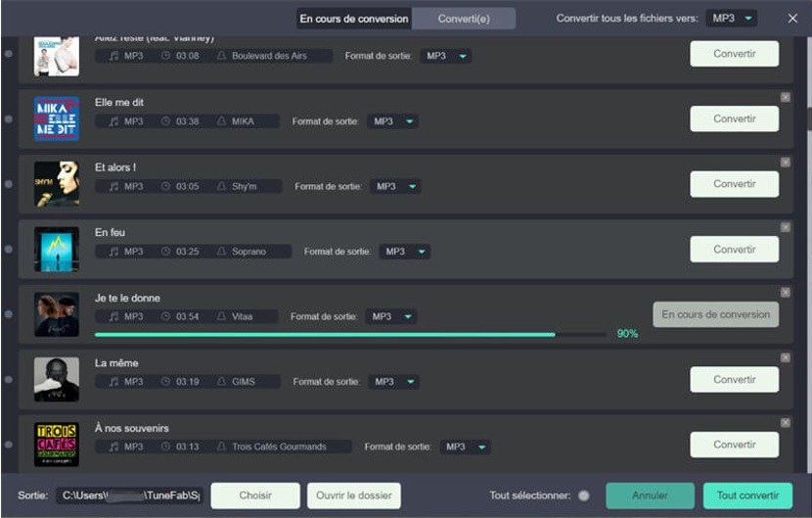The image size is (812, 518).
Task: Click the En feu album cover
Action: click(x=57, y=249)
